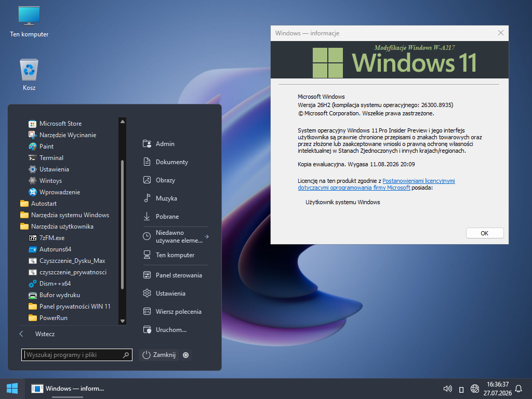
Task: Click the programs list scrollbar thumb
Action: click(x=123, y=224)
